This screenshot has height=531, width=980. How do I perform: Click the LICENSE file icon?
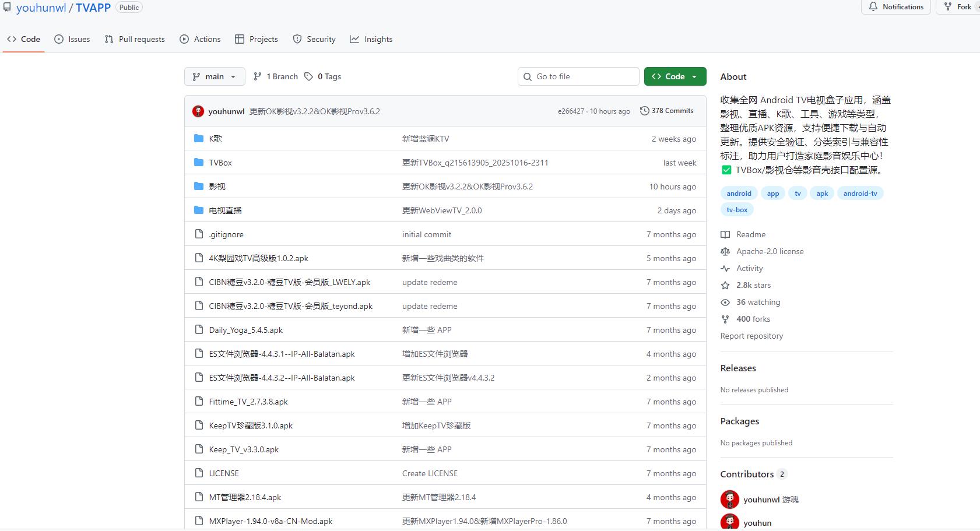[199, 473]
